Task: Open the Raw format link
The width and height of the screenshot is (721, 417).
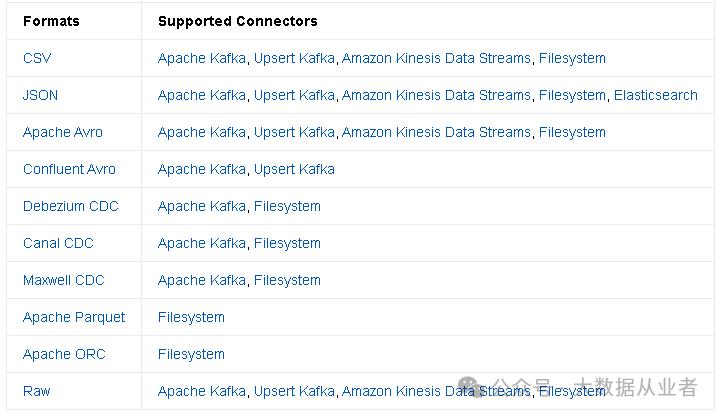Action: pos(37,391)
